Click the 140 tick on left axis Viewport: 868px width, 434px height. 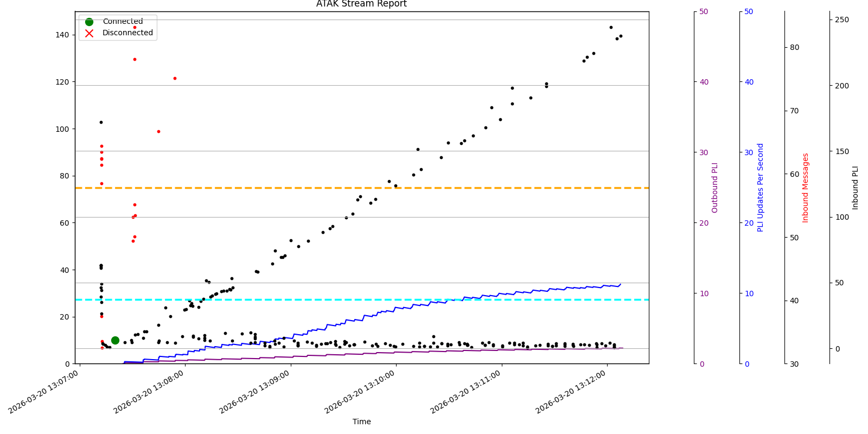[62, 35]
